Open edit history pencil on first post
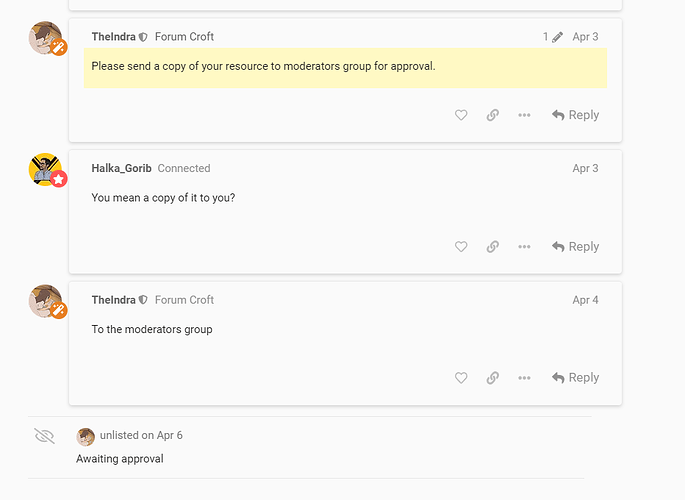This screenshot has width=685, height=500. (x=552, y=37)
